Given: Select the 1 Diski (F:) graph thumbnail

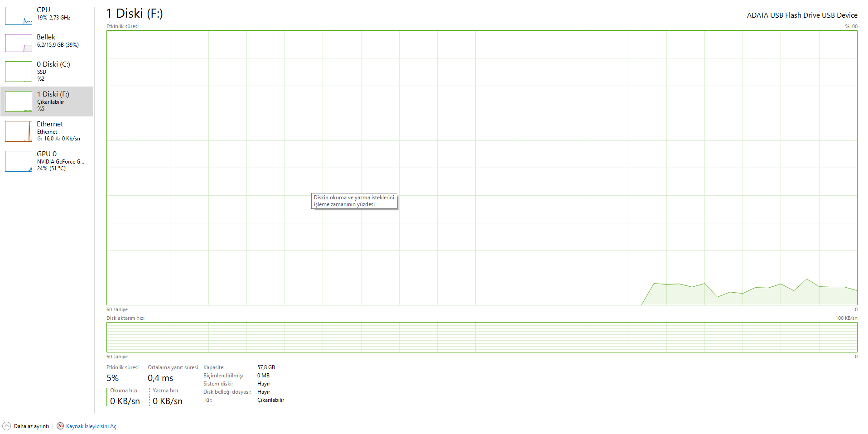Looking at the screenshot, I should click(19, 101).
